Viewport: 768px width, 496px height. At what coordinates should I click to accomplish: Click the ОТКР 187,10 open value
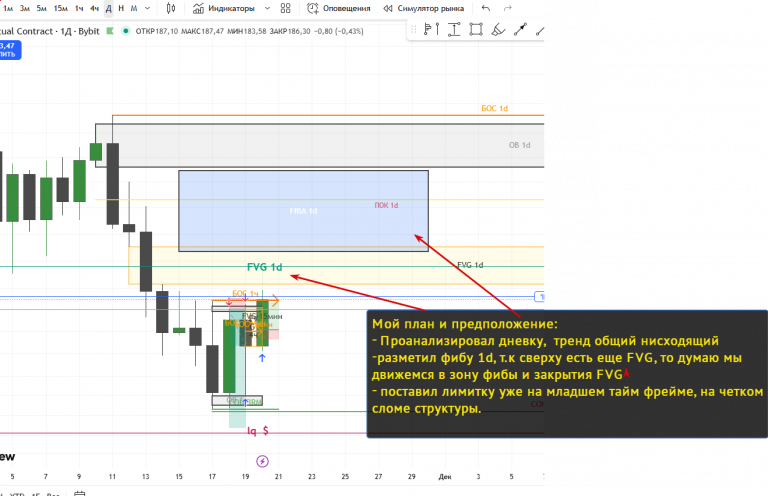tap(157, 31)
